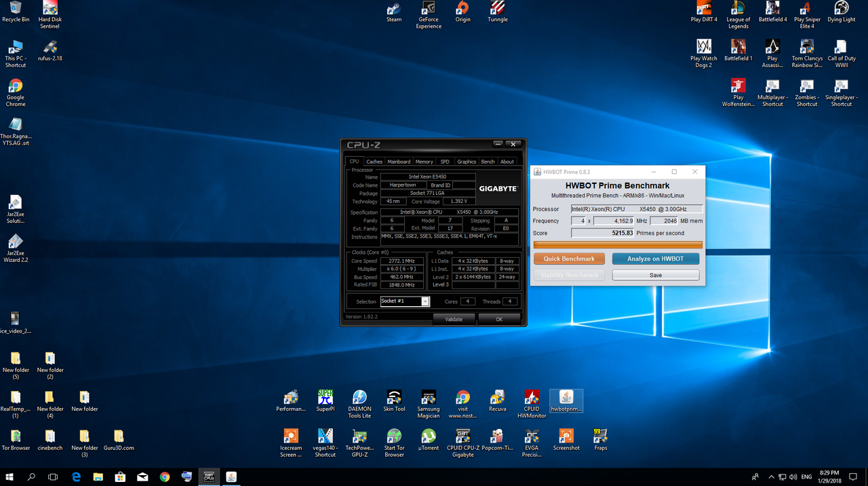This screenshot has height=486, width=868.
Task: Select the Icecream Screen Recorder desktop icon
Action: [x=291, y=443]
